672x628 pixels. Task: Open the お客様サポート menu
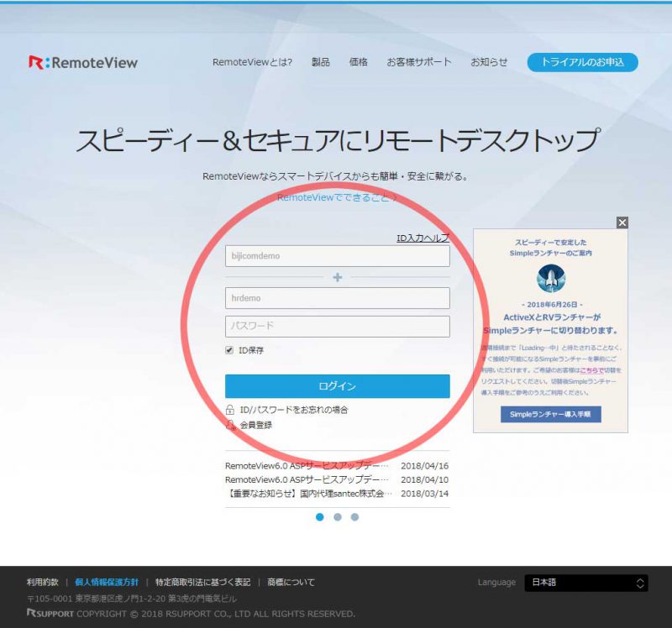418,62
